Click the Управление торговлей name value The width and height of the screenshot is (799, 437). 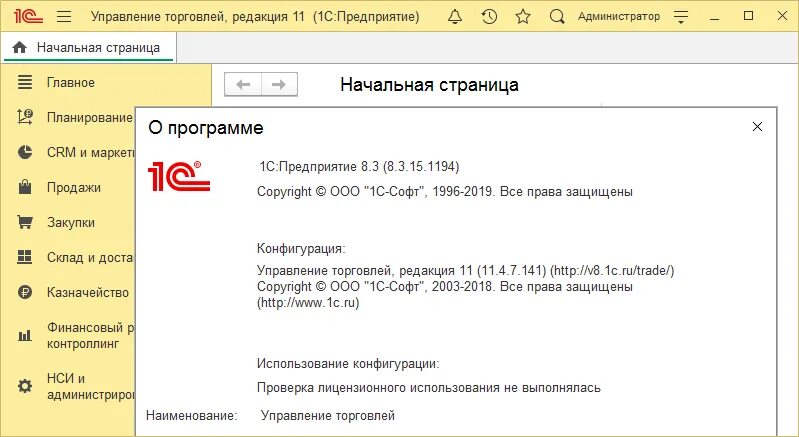coord(328,416)
